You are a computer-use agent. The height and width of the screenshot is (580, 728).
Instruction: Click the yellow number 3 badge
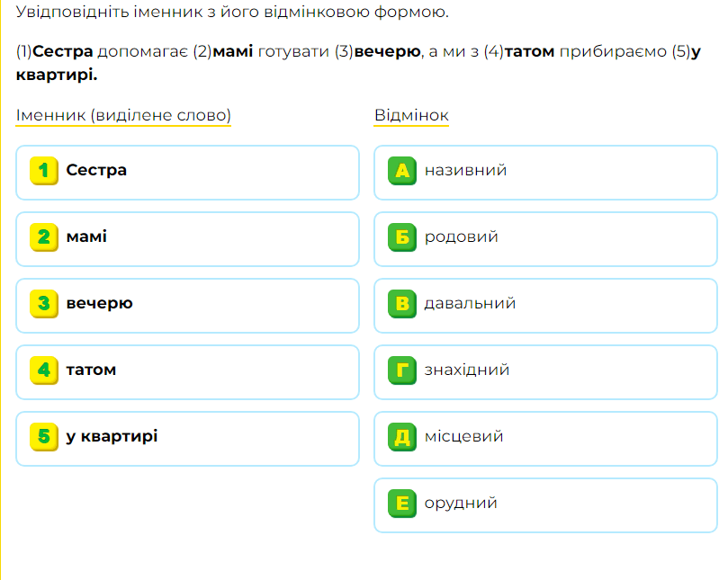tap(44, 303)
